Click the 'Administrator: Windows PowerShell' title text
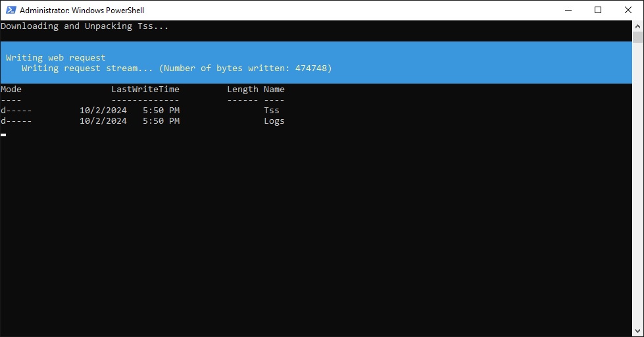 [x=82, y=11]
